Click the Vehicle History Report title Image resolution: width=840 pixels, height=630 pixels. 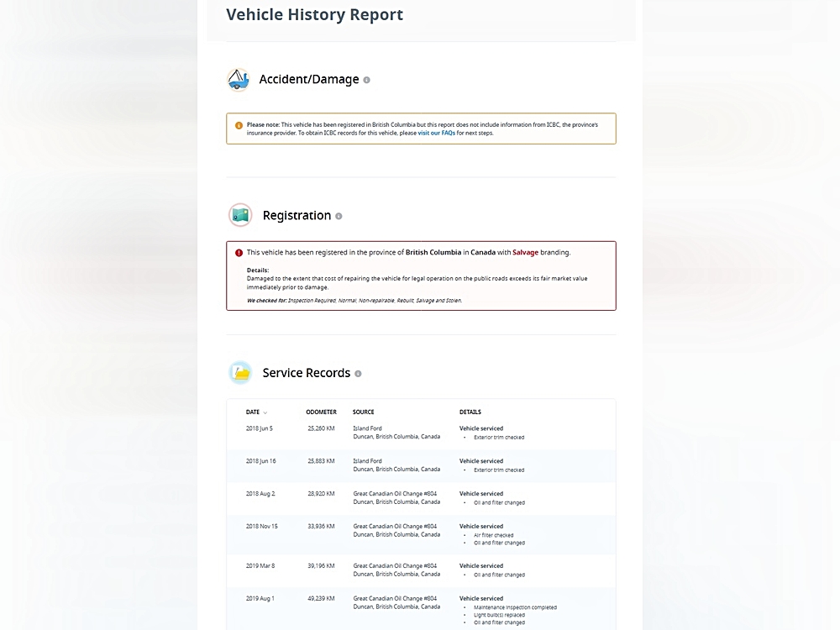pos(314,15)
